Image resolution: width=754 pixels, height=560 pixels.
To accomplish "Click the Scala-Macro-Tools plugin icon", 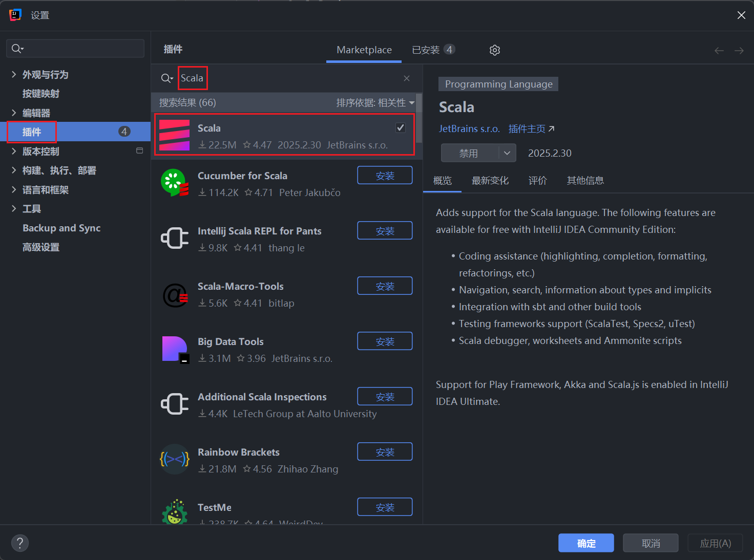I will (175, 294).
